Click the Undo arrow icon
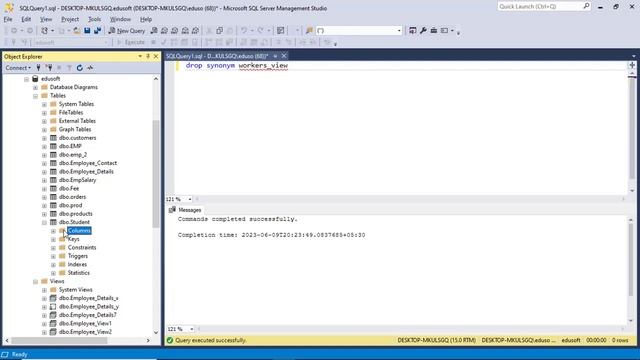This screenshot has width=640, height=360. (x=244, y=31)
